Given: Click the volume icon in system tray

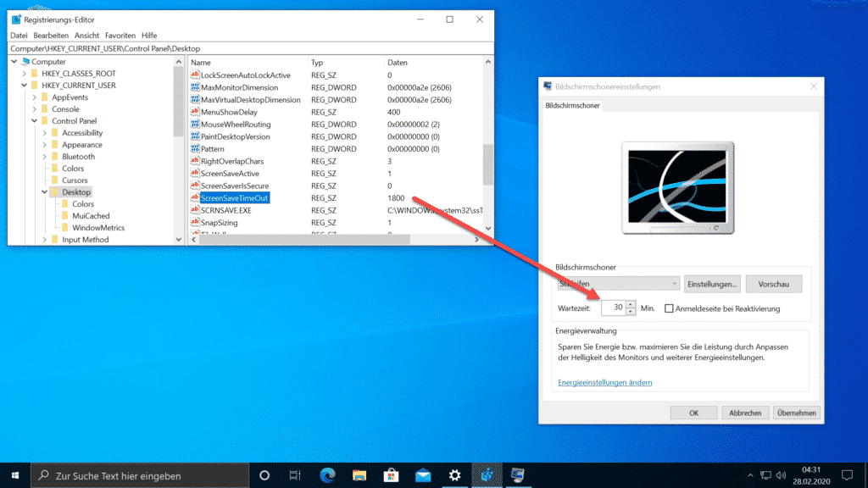Looking at the screenshot, I should [781, 475].
